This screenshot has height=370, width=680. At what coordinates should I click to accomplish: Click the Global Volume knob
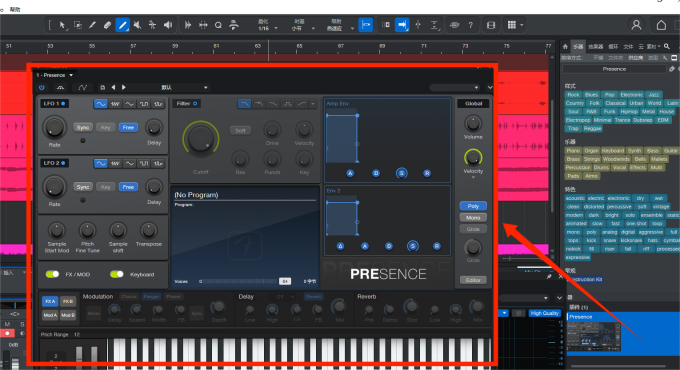pos(473,124)
